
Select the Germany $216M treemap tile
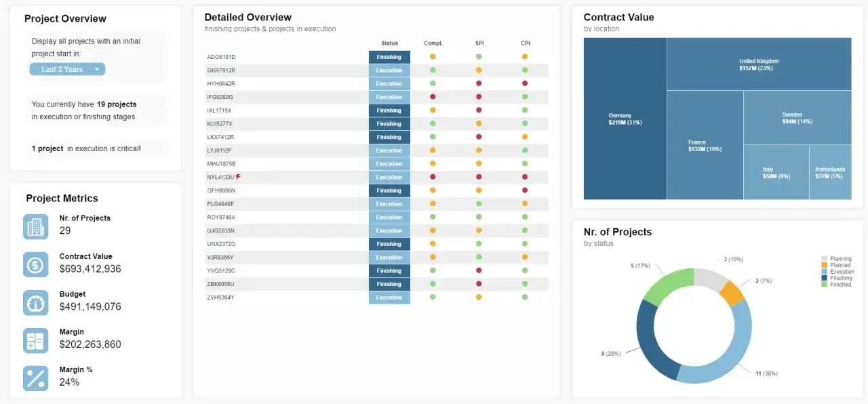[x=625, y=119]
